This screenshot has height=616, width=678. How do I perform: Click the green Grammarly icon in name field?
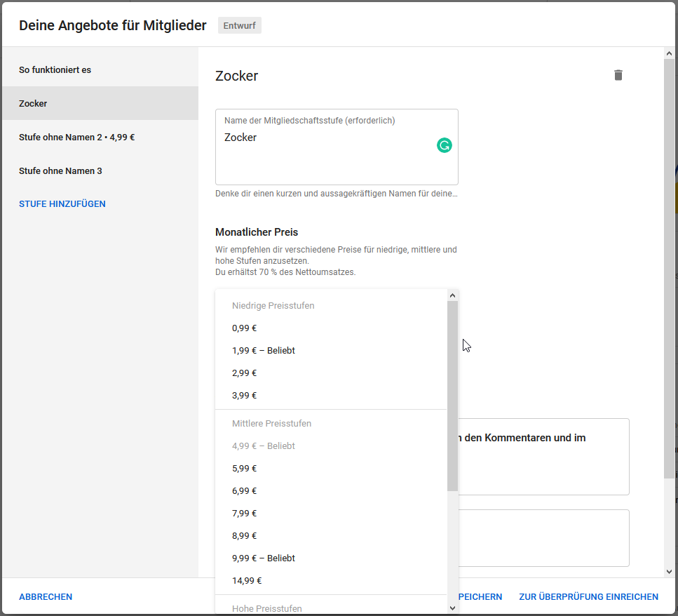(x=444, y=145)
